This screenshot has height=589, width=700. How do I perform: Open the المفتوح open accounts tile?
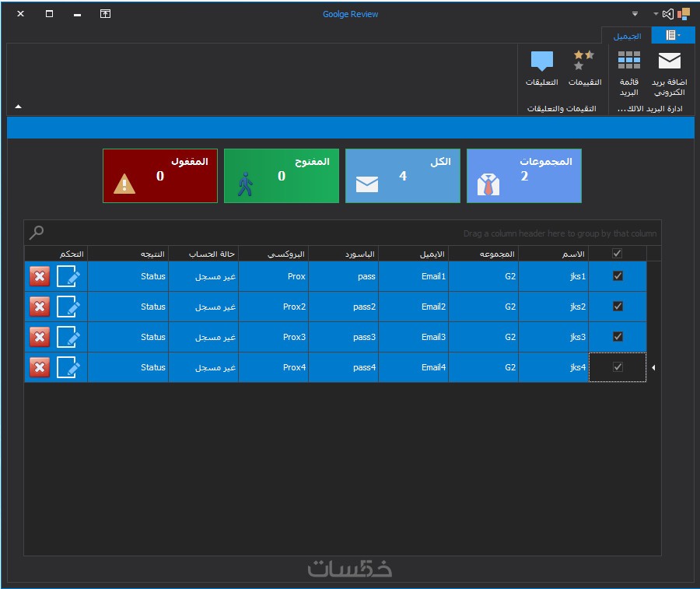(x=282, y=176)
